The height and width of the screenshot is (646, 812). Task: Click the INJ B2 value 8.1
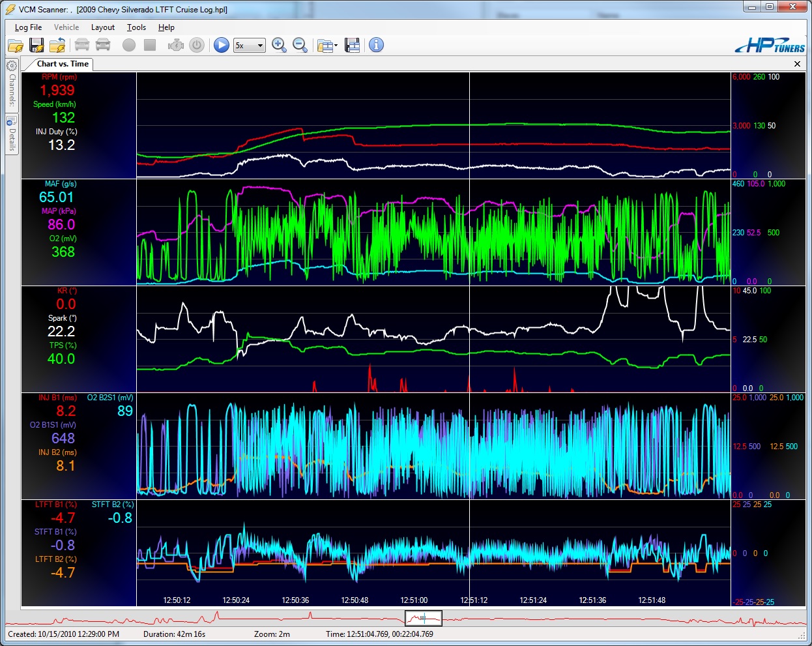(x=65, y=466)
